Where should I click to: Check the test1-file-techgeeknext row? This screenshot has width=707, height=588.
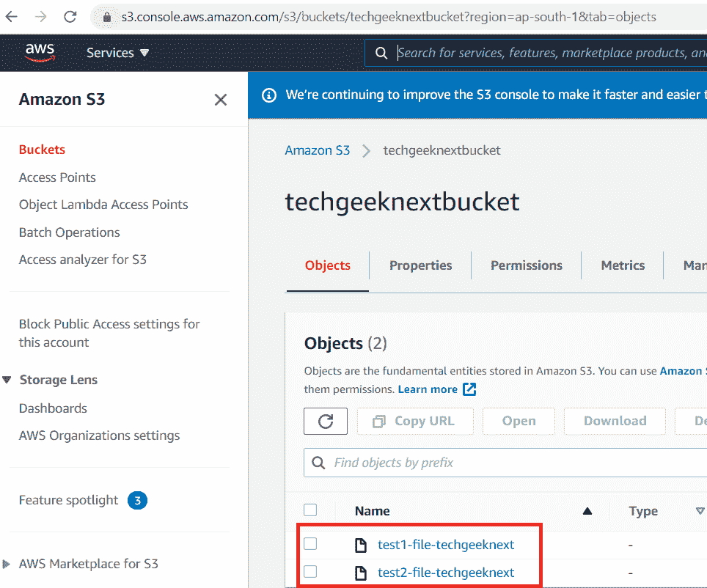310,544
